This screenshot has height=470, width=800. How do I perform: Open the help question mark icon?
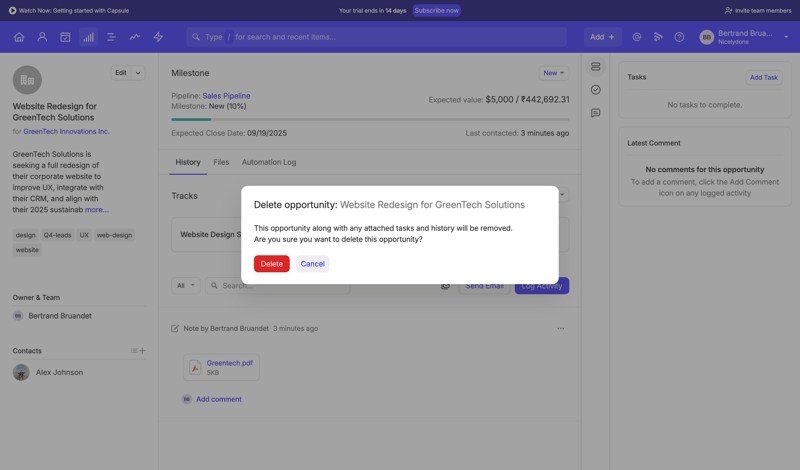679,37
